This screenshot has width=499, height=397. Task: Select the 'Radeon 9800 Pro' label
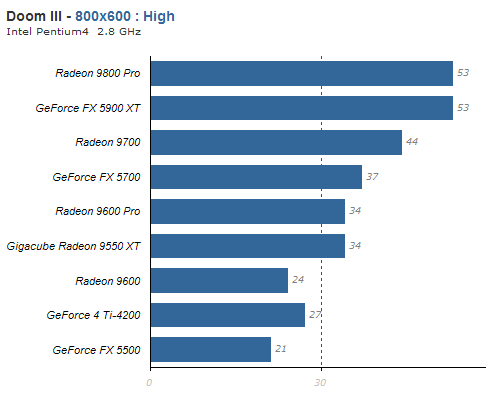(x=98, y=73)
